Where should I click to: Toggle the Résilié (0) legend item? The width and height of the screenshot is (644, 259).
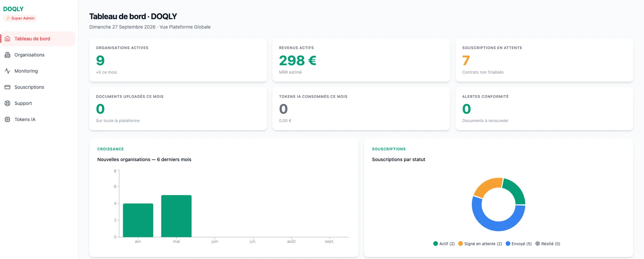click(548, 244)
